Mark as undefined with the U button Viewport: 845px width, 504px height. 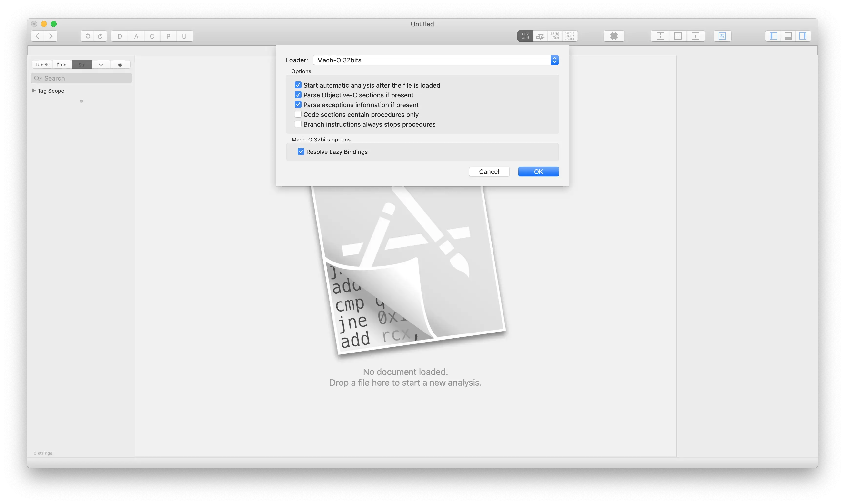184,36
